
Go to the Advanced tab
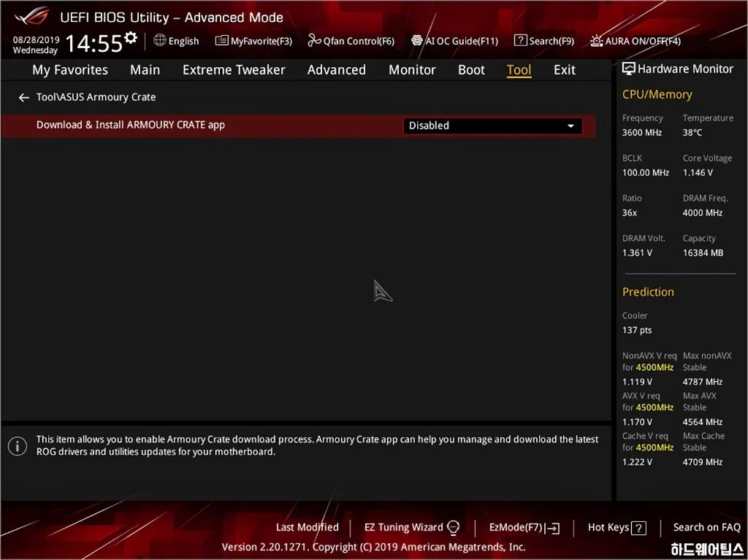(336, 69)
